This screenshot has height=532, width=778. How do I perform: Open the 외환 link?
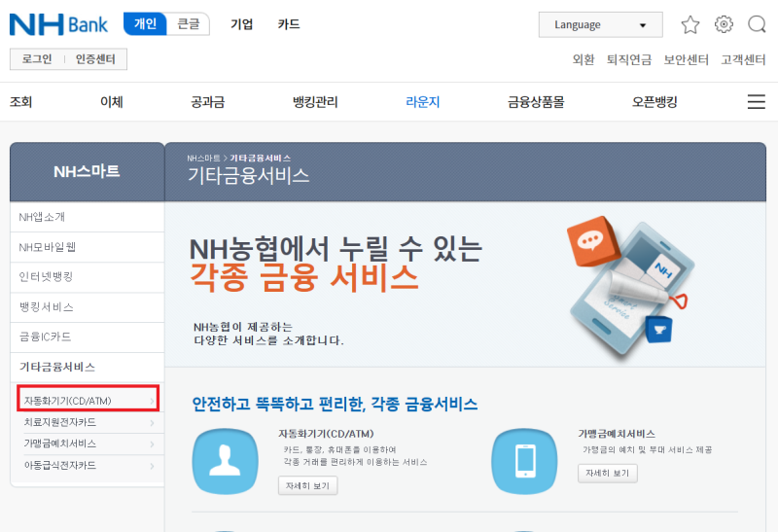[583, 59]
